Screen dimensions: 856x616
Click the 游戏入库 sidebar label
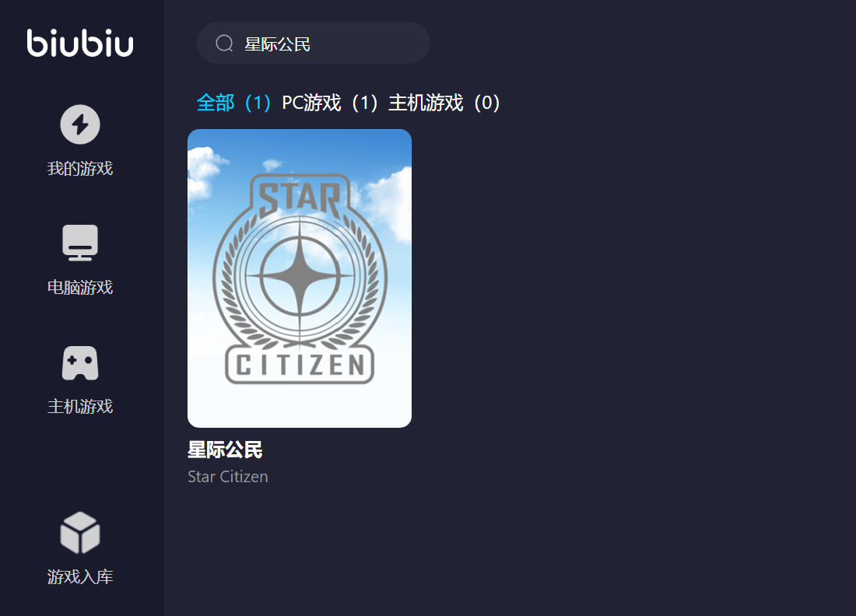point(80,576)
